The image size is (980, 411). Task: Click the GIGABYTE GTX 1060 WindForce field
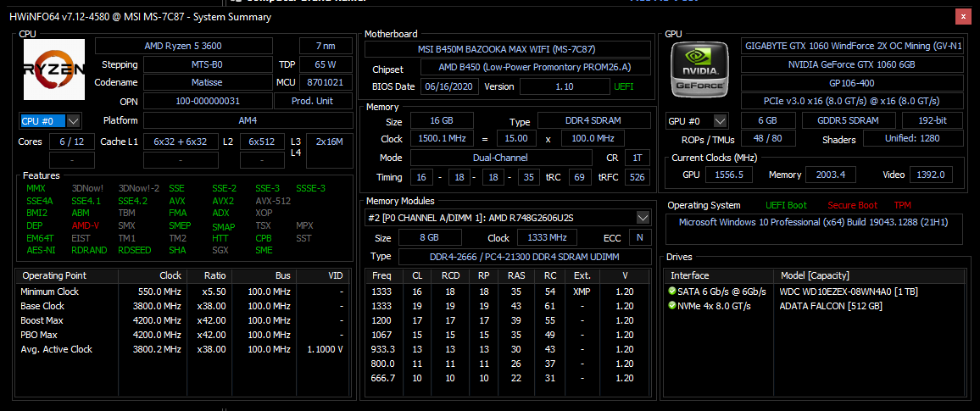tap(853, 47)
